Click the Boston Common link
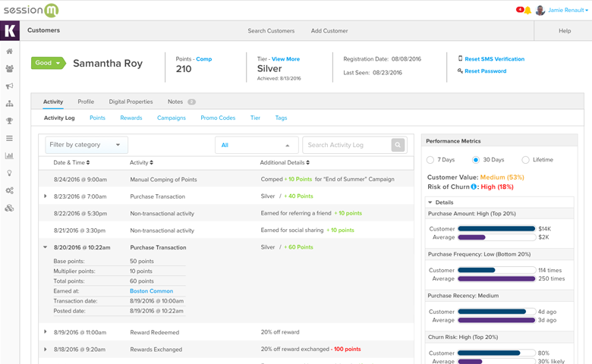 click(151, 291)
